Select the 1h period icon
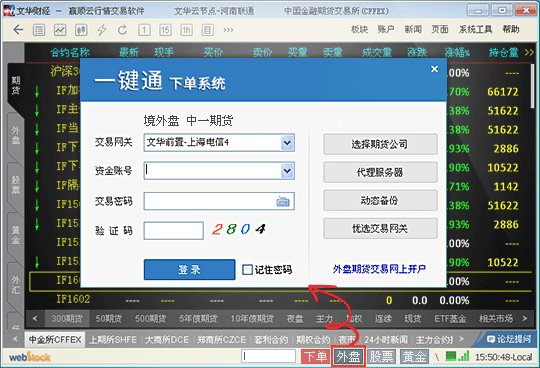This screenshot has width=540, height=368. [186, 30]
